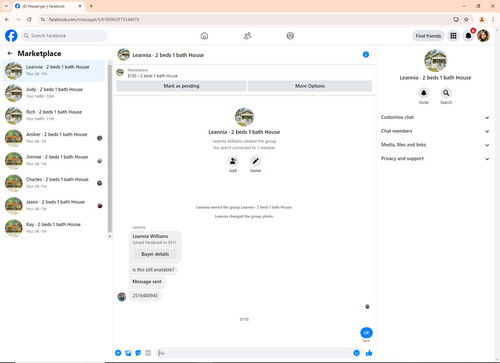Open the Chrome profile icon
The height and width of the screenshot is (363, 500).
click(482, 20)
